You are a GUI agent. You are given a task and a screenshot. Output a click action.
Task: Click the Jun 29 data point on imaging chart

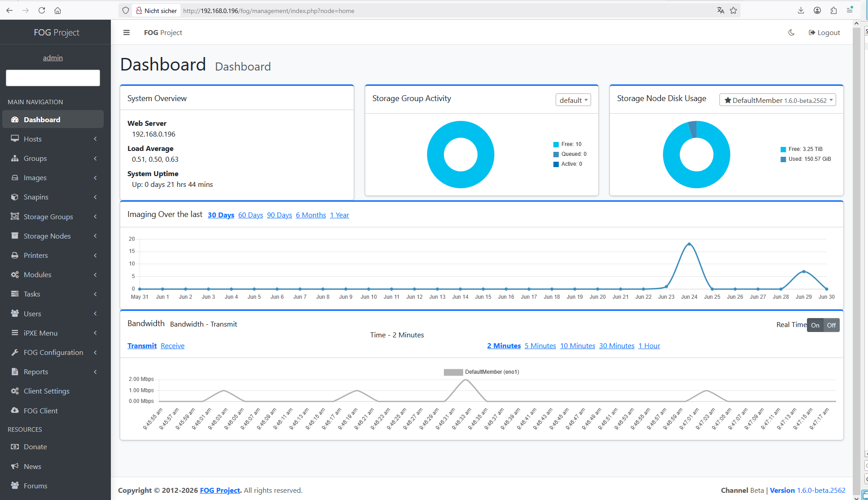[x=803, y=271]
